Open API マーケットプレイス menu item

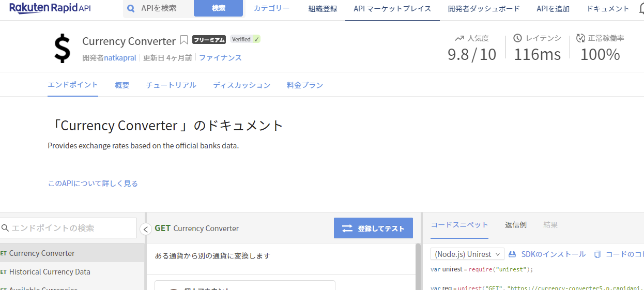click(x=392, y=9)
